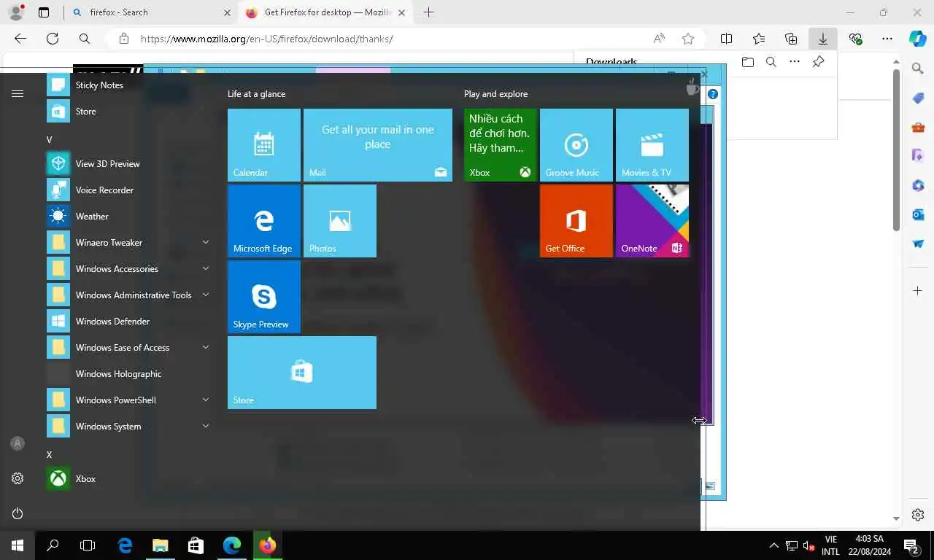The height and width of the screenshot is (560, 934).
Task: Open the Weather app
Action: coord(128,217)
